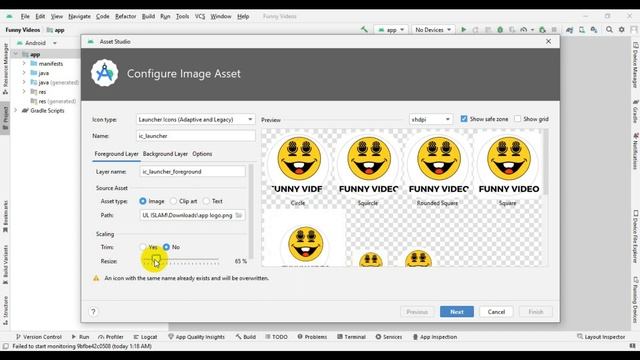Open Logcat tool window

(x=145, y=337)
